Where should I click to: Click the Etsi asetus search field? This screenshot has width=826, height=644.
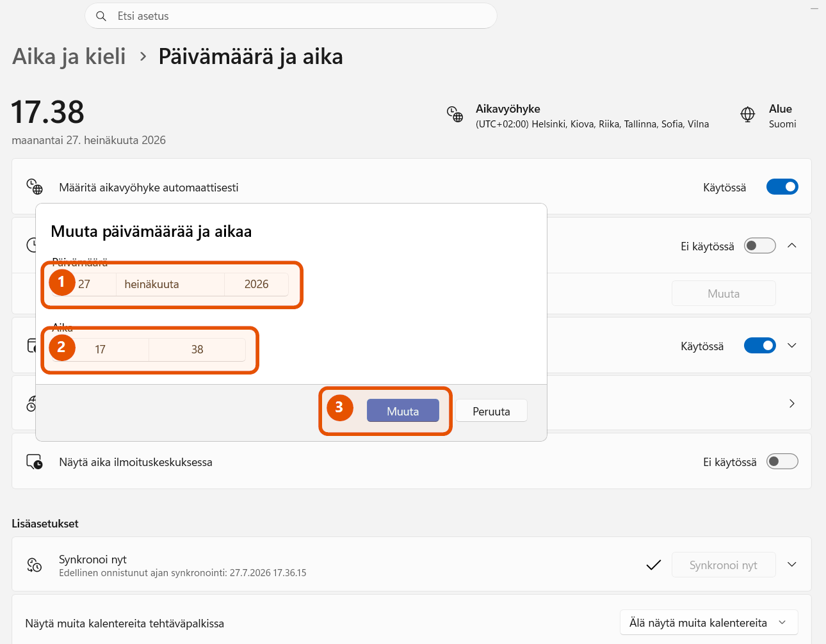click(291, 16)
